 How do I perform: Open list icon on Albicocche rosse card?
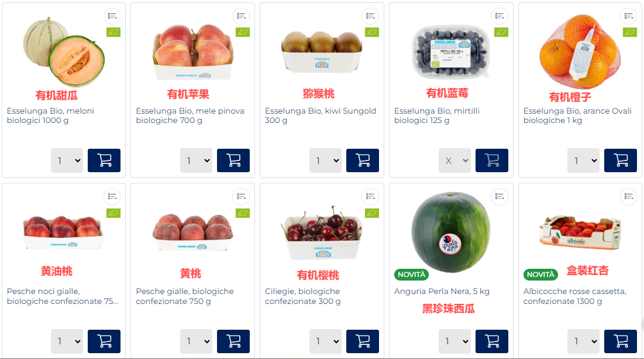point(628,197)
